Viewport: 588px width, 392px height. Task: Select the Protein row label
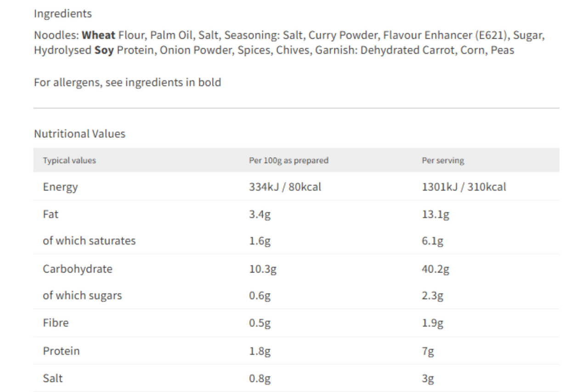[61, 351]
